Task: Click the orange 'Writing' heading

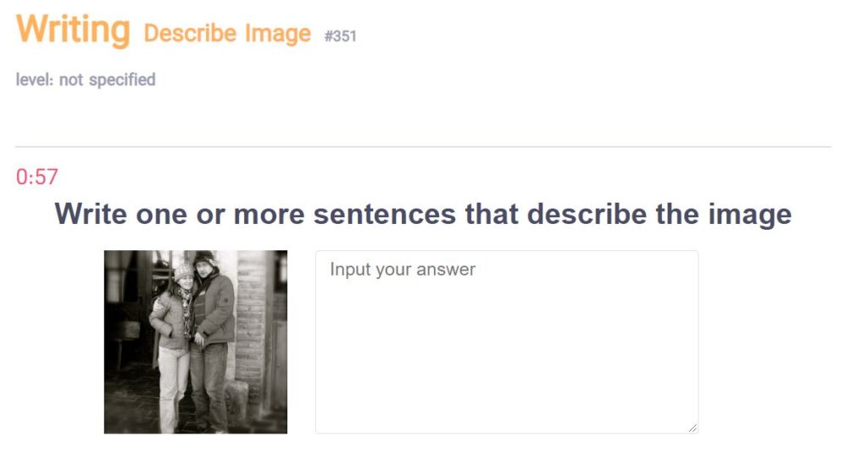Action: (73, 29)
